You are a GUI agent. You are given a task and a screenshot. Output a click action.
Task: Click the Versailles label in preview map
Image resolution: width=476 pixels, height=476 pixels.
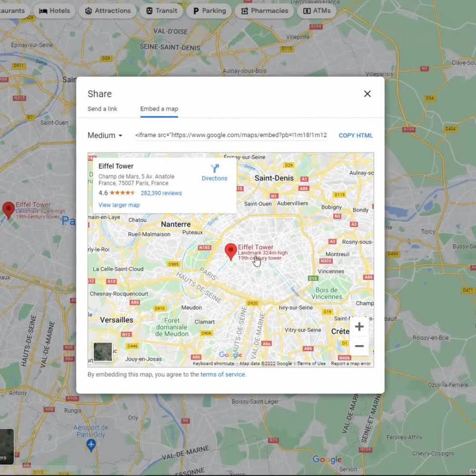coord(117,320)
